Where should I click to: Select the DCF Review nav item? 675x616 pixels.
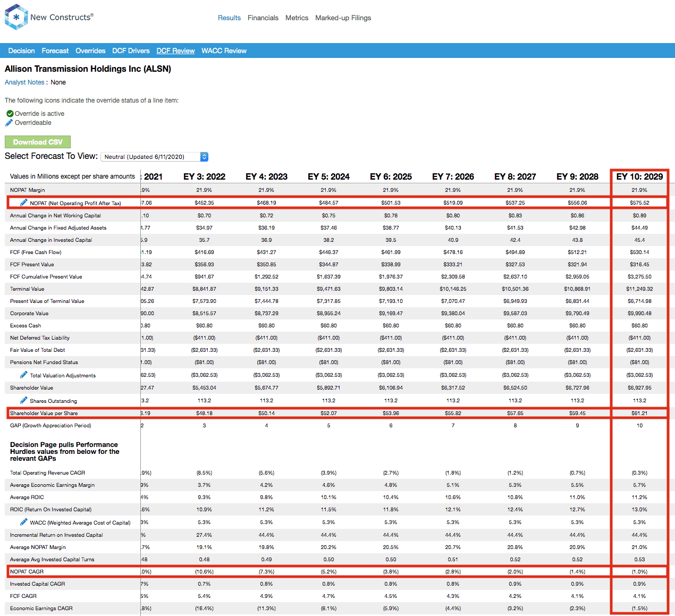click(175, 51)
